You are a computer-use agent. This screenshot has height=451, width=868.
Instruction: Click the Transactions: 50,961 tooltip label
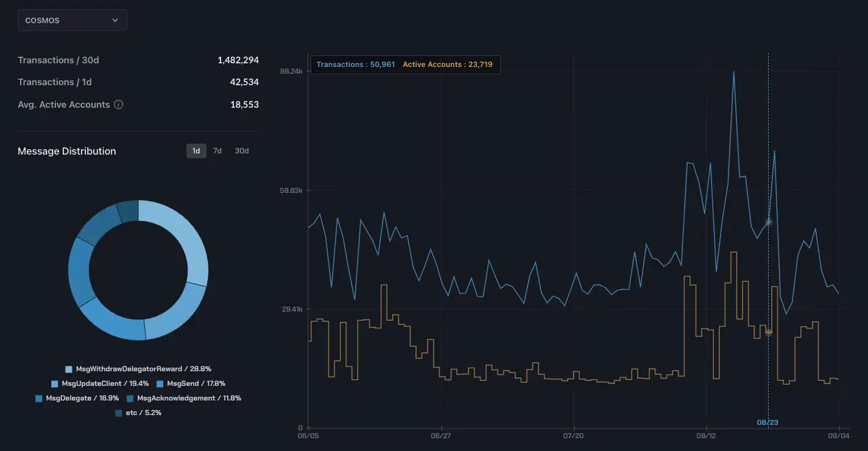coord(355,64)
